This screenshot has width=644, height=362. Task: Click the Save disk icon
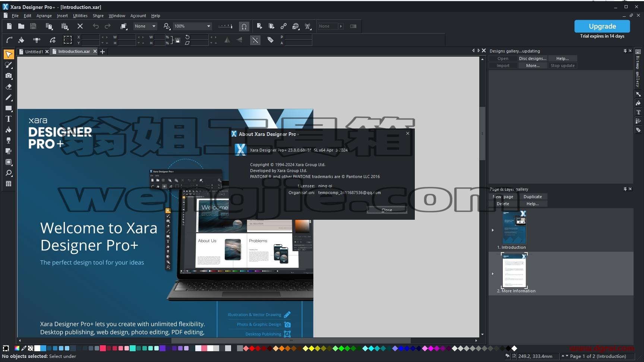click(33, 26)
